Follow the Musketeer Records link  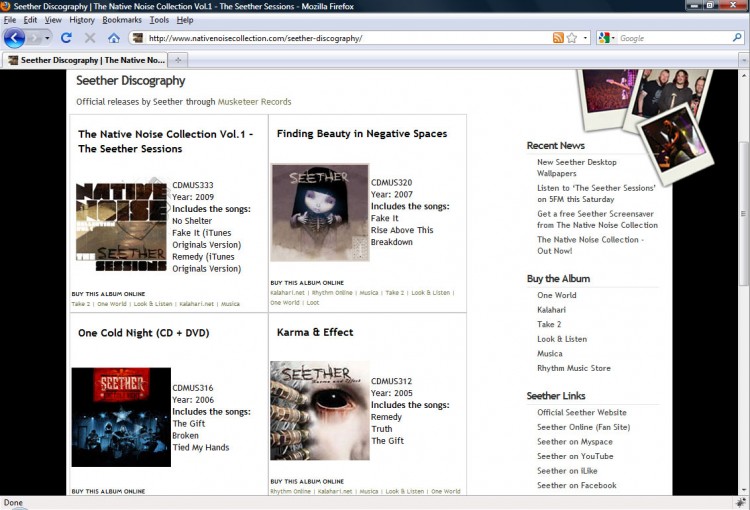pos(254,101)
